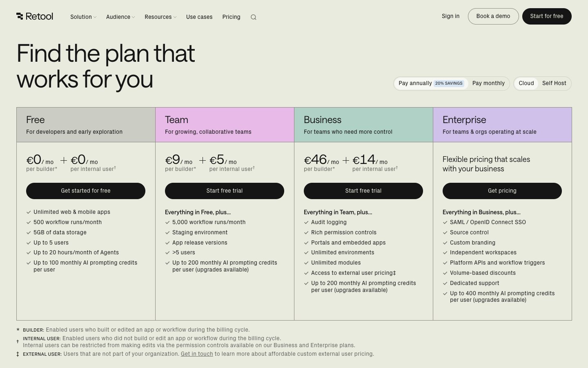Click the checkmark beside Unlimited web & mobile apps

click(x=29, y=212)
